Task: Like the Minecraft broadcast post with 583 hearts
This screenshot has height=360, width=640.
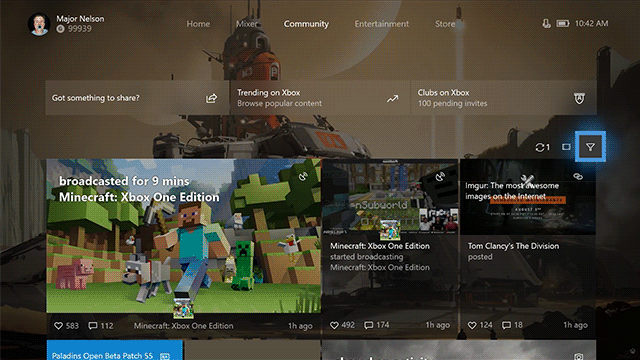Action: pos(59,326)
